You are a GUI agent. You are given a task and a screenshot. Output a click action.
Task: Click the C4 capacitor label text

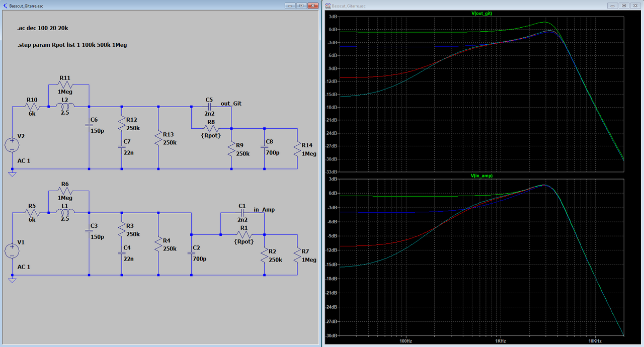(127, 248)
